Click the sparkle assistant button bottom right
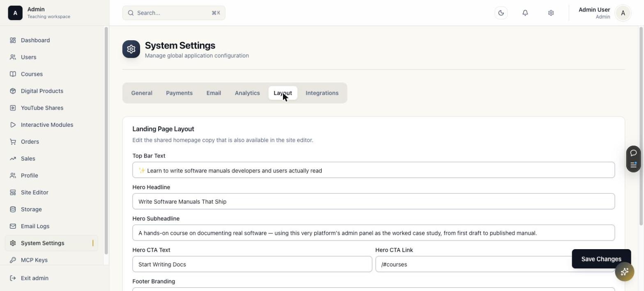 point(625,272)
